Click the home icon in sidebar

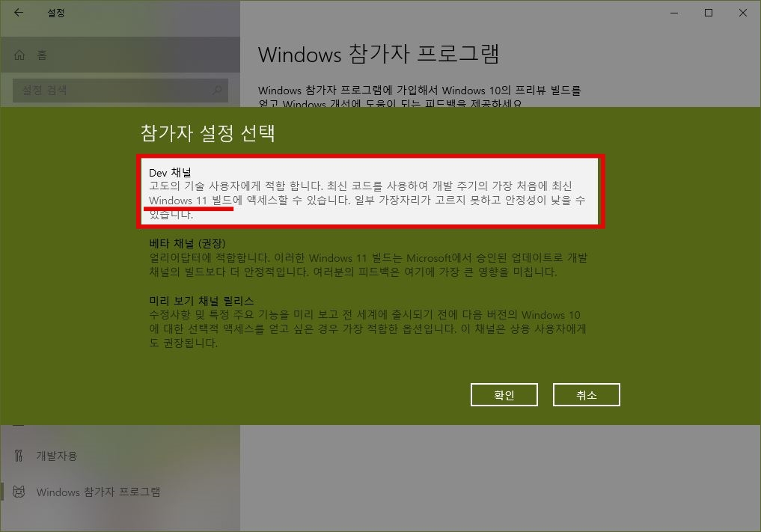[19, 55]
